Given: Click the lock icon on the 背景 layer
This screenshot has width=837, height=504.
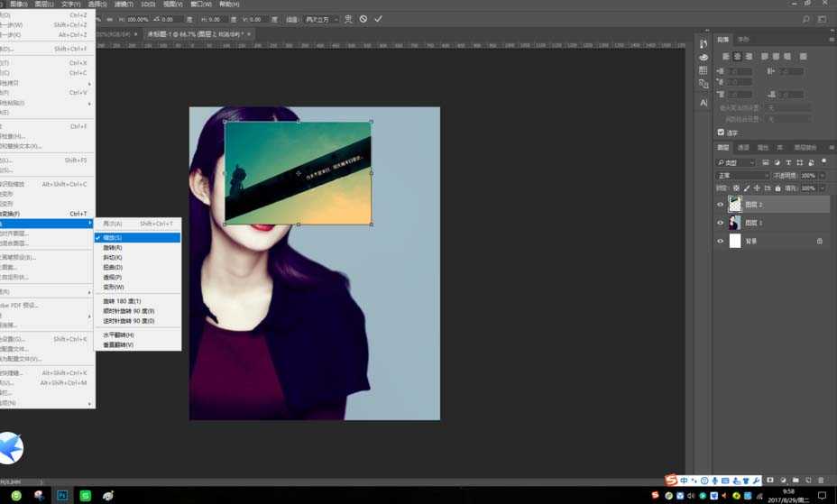Looking at the screenshot, I should pyautogui.click(x=819, y=241).
